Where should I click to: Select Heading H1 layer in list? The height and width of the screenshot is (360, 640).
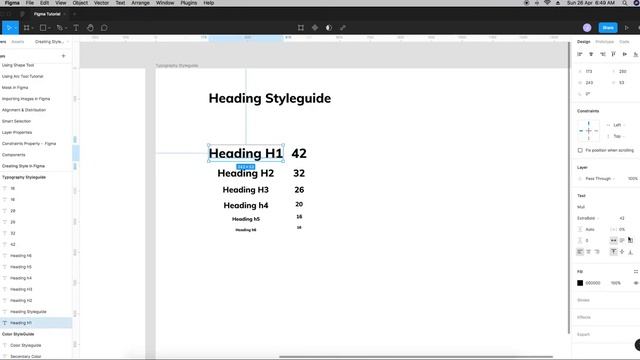[36, 323]
